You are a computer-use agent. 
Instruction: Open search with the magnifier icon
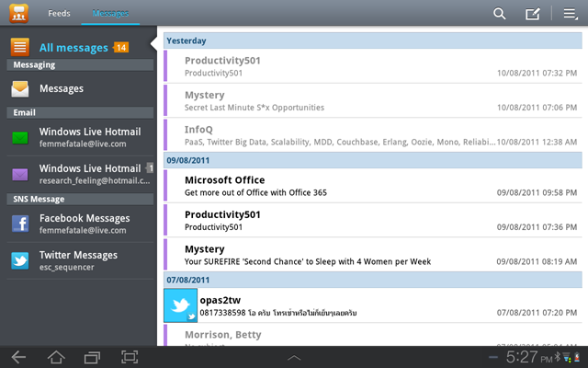coord(500,14)
